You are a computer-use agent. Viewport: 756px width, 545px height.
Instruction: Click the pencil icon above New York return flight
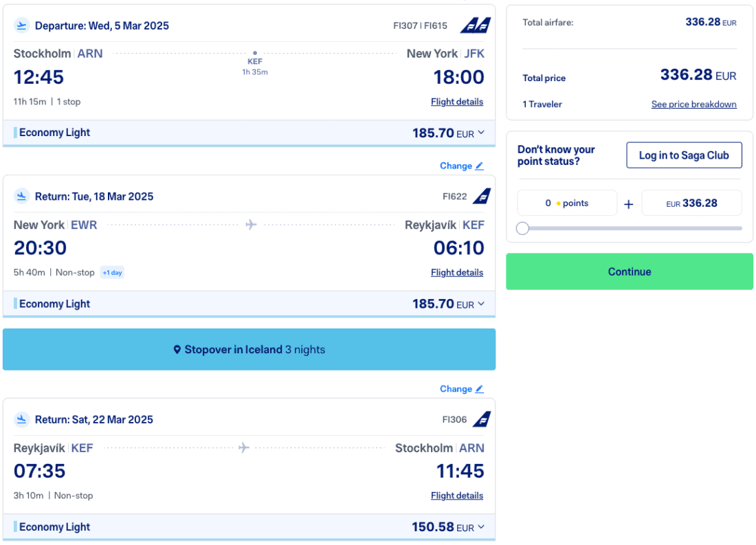coord(479,166)
